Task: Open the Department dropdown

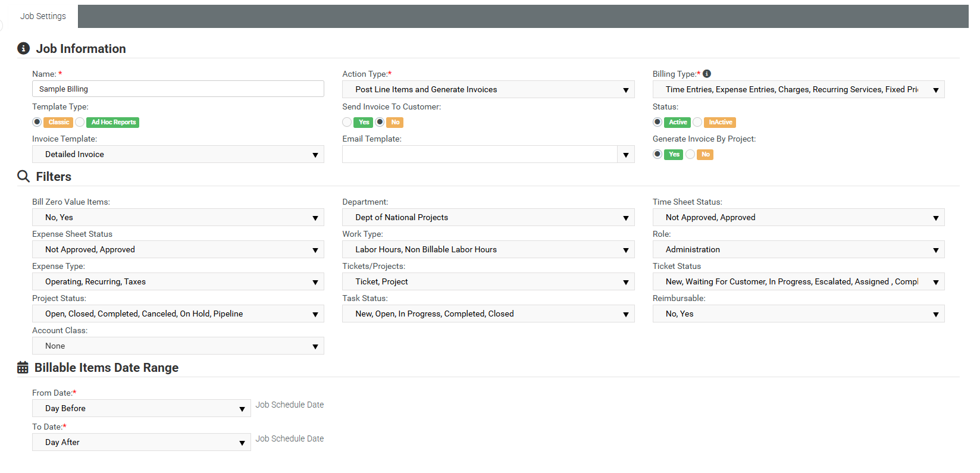Action: coord(488,217)
